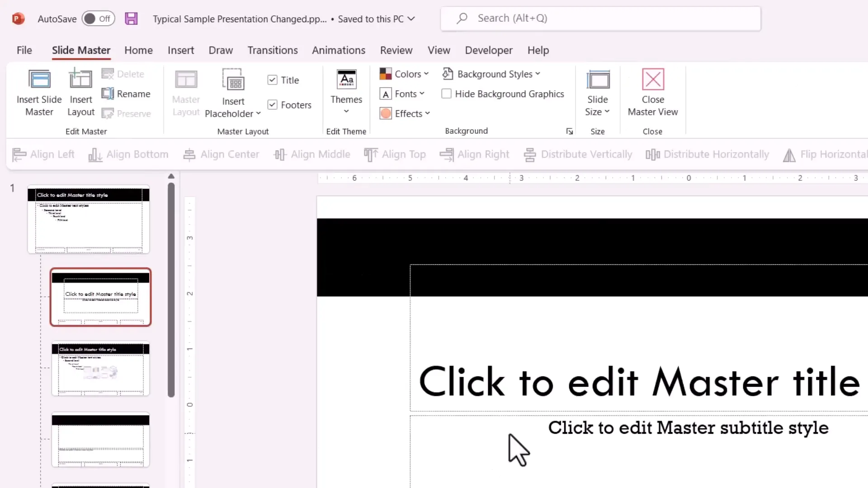Click the thumbnail pane scroll up arrow
Image resolution: width=868 pixels, height=488 pixels.
tap(171, 176)
